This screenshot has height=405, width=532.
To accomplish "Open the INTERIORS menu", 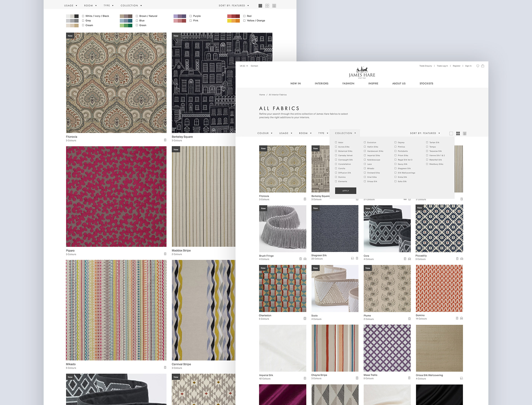I will [x=321, y=83].
